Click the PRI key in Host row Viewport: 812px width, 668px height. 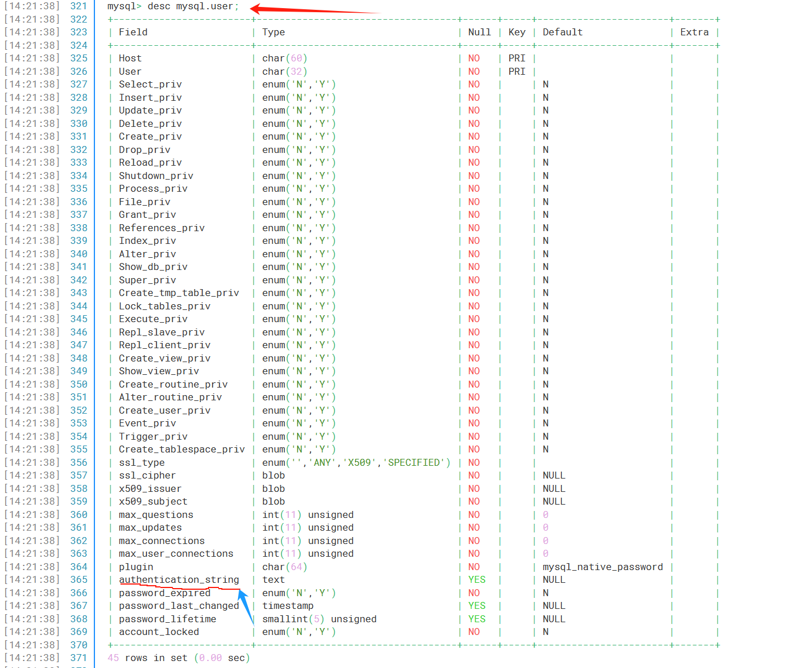point(517,59)
